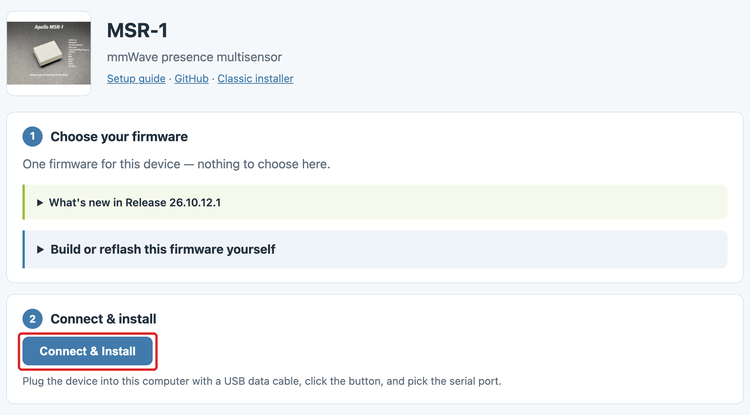Open the GitHub link
The width and height of the screenshot is (750, 415).
(191, 78)
